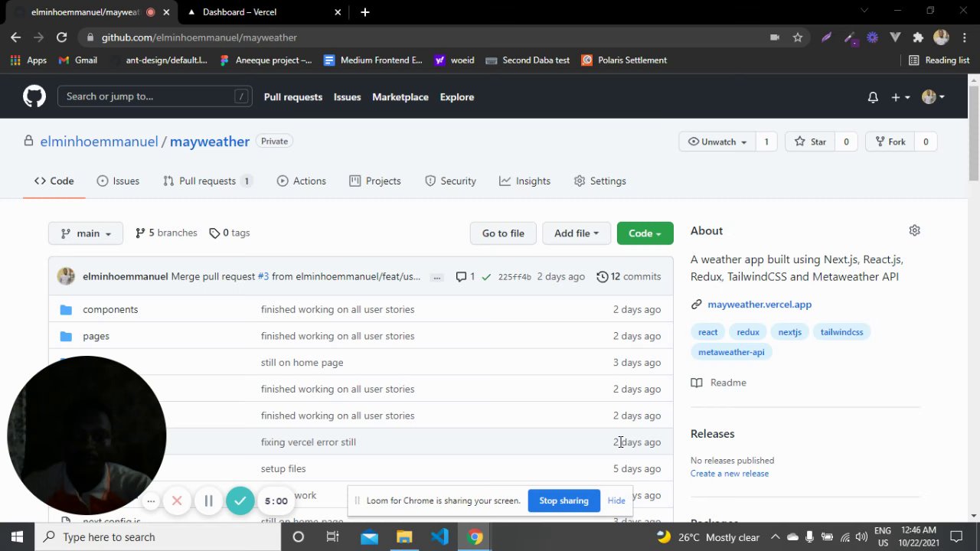Open the Projects tab

coord(375,181)
